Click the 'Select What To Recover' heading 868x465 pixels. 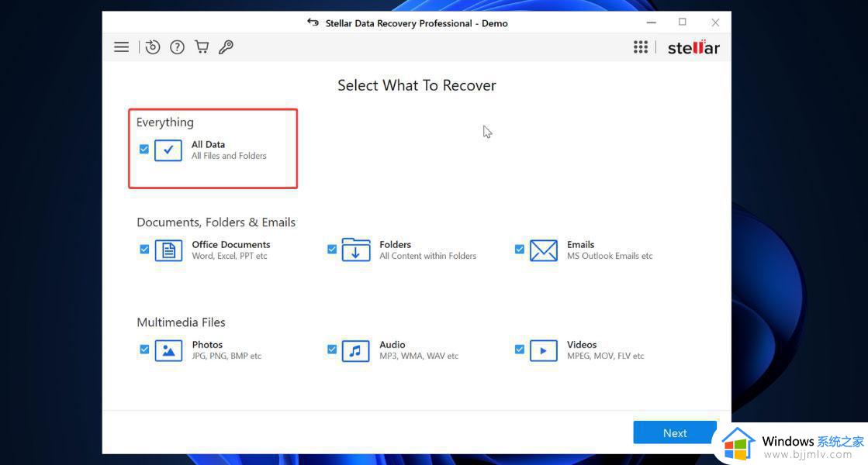click(x=417, y=85)
